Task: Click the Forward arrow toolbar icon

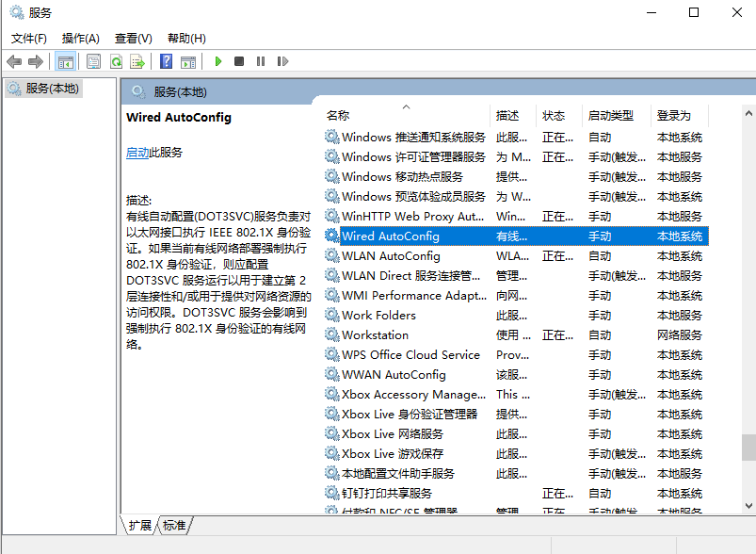Action: (x=36, y=61)
